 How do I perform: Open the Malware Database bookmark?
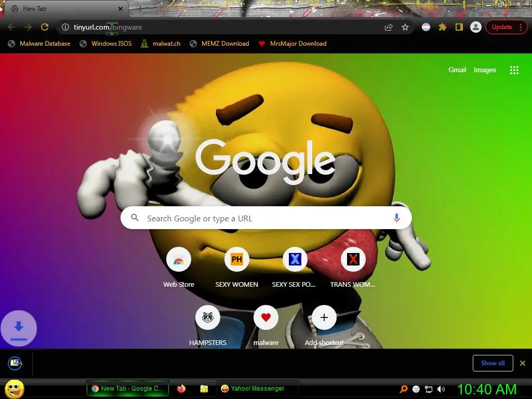tap(39, 44)
